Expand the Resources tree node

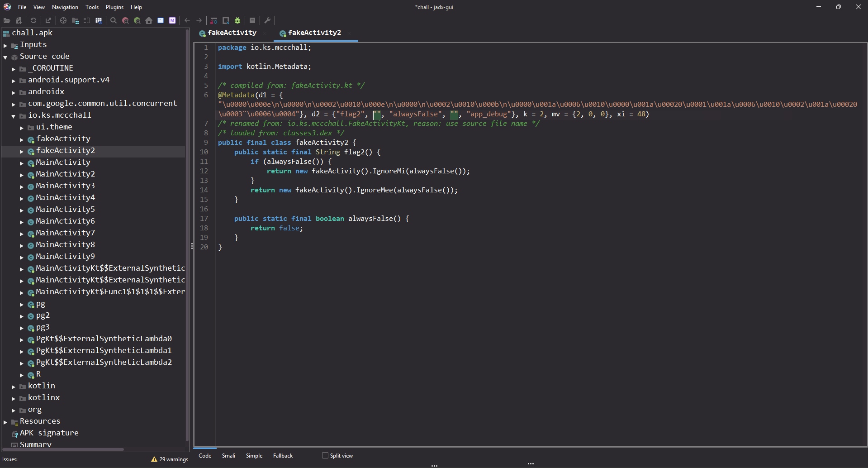point(5,422)
